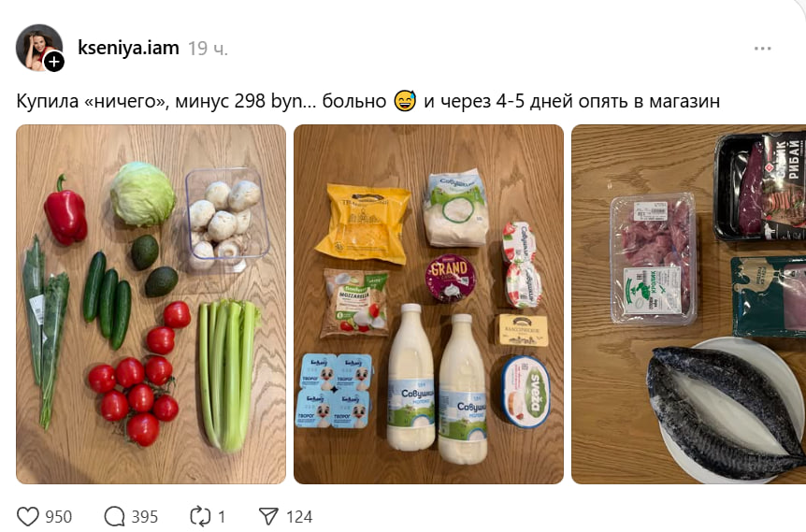Follow user via plus badge on avatar

pos(54,63)
